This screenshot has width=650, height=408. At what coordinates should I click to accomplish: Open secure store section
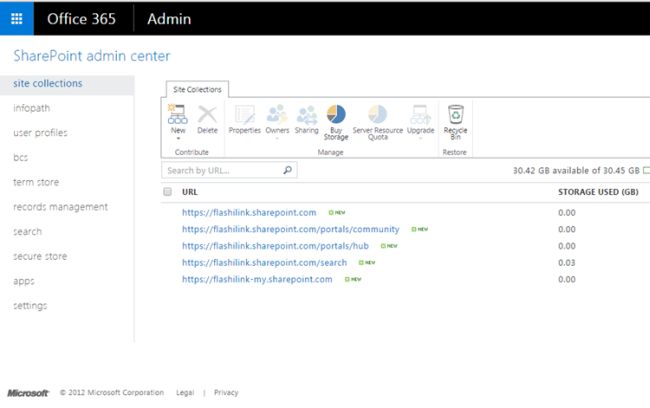tap(40, 256)
